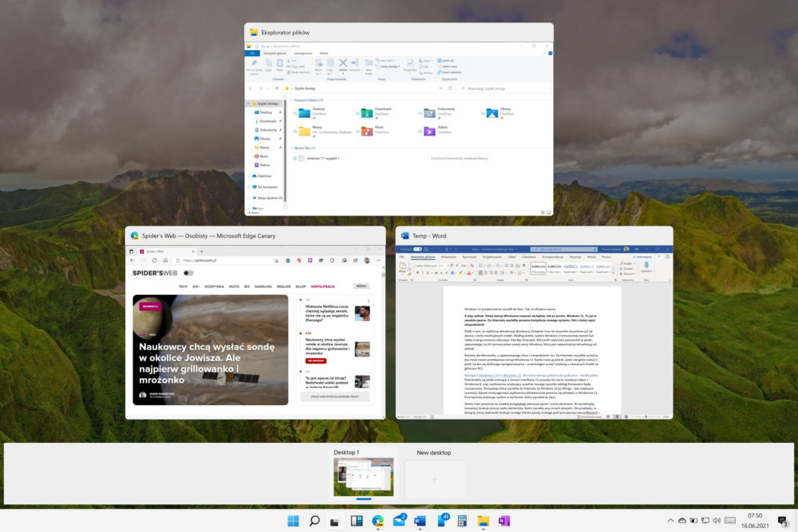This screenshot has height=532, width=798.
Task: Open the windows-11-wyglad-1 recent file in Explorer
Action: click(322, 158)
